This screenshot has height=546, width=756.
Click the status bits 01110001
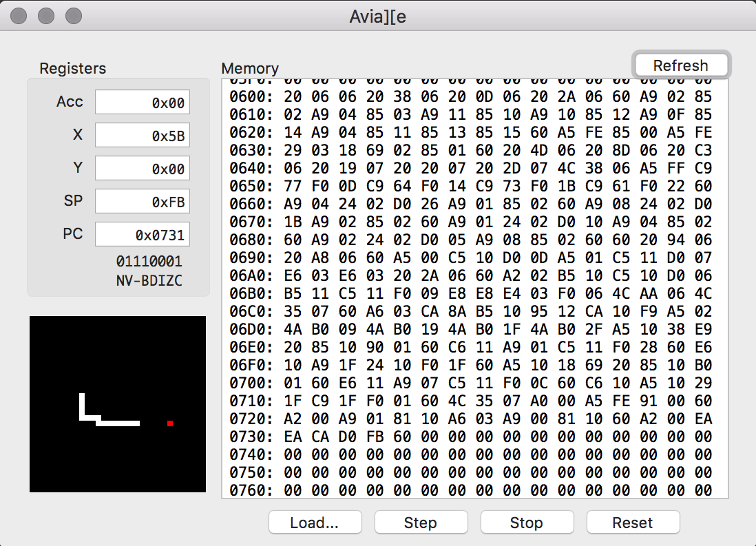pyautogui.click(x=149, y=262)
